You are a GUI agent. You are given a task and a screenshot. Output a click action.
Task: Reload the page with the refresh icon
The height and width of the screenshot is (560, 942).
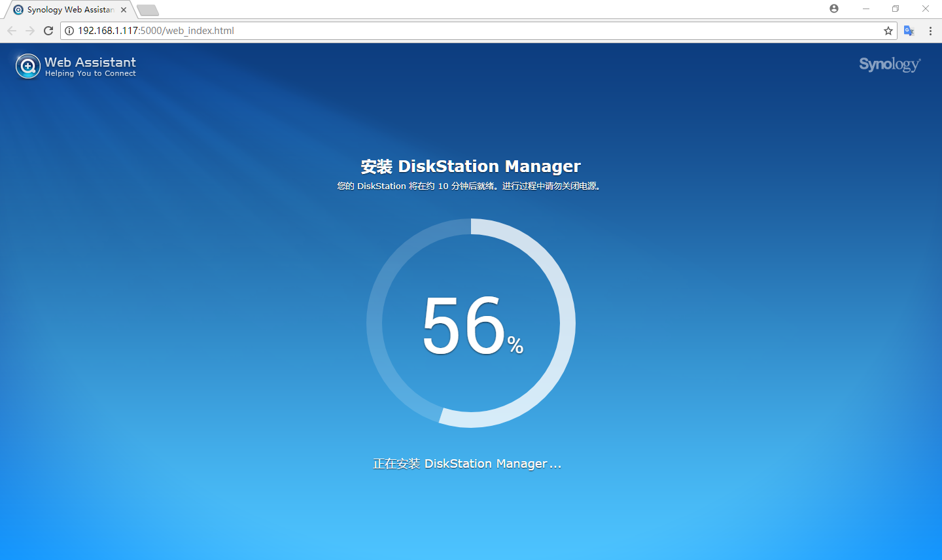(48, 31)
